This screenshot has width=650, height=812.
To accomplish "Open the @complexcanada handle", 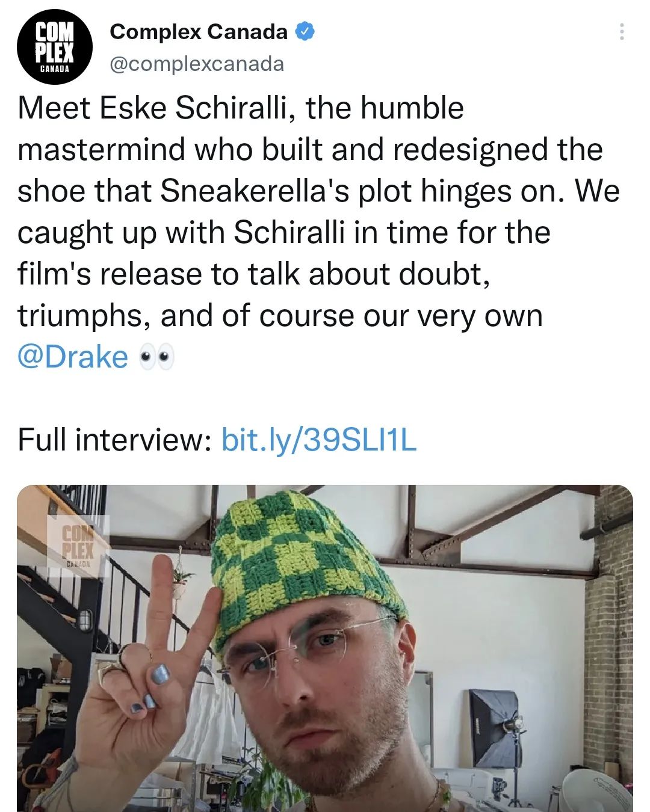I will point(197,64).
